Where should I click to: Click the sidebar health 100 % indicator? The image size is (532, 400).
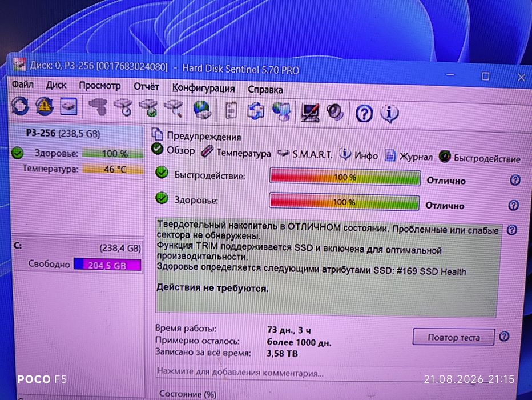113,154
